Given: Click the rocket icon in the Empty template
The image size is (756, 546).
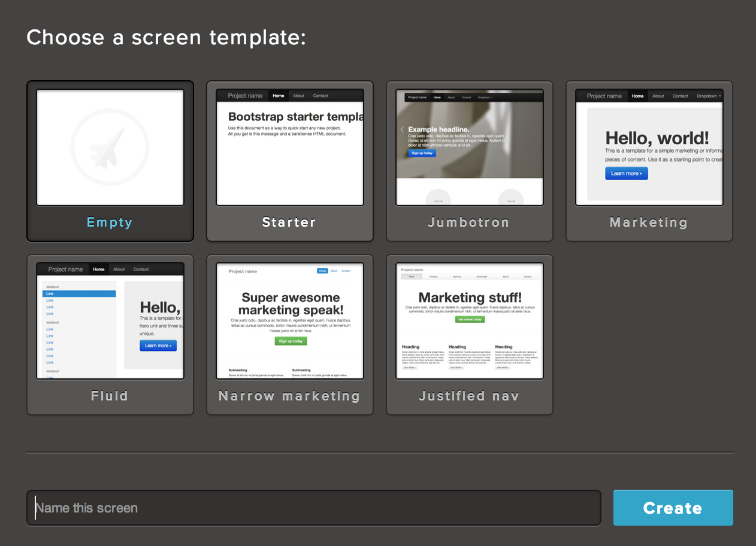Looking at the screenshot, I should [110, 147].
